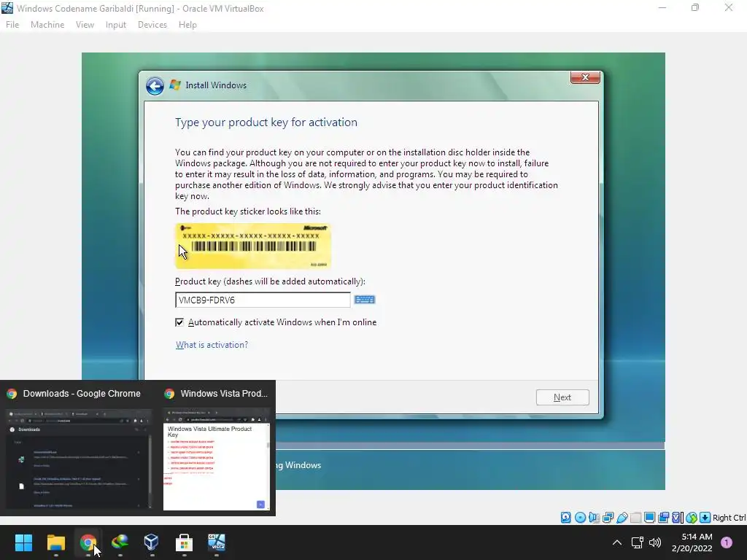747x560 pixels.
Task: Open the VirtualBox cube icon on taskbar
Action: pyautogui.click(x=152, y=542)
